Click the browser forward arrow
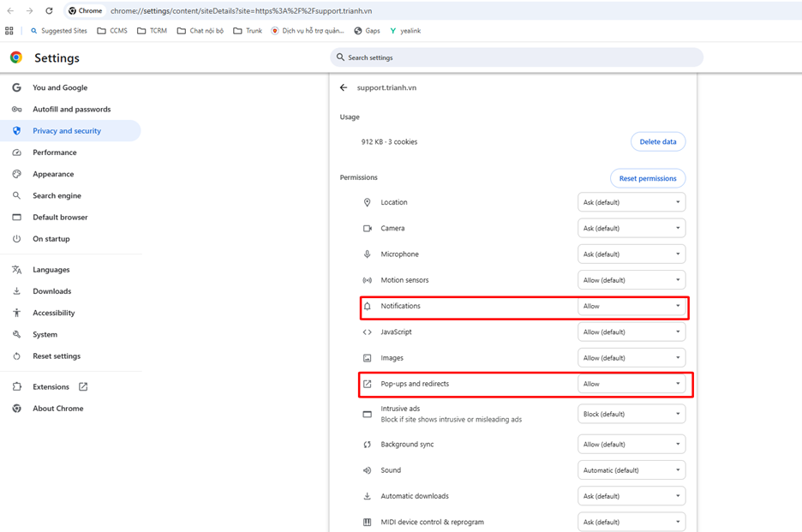The height and width of the screenshot is (532, 802). click(30, 11)
